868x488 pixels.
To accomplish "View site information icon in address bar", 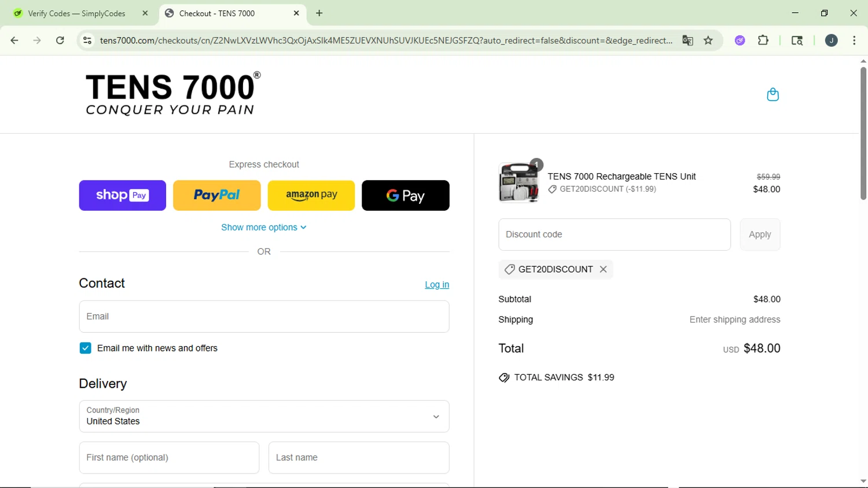I will (87, 41).
